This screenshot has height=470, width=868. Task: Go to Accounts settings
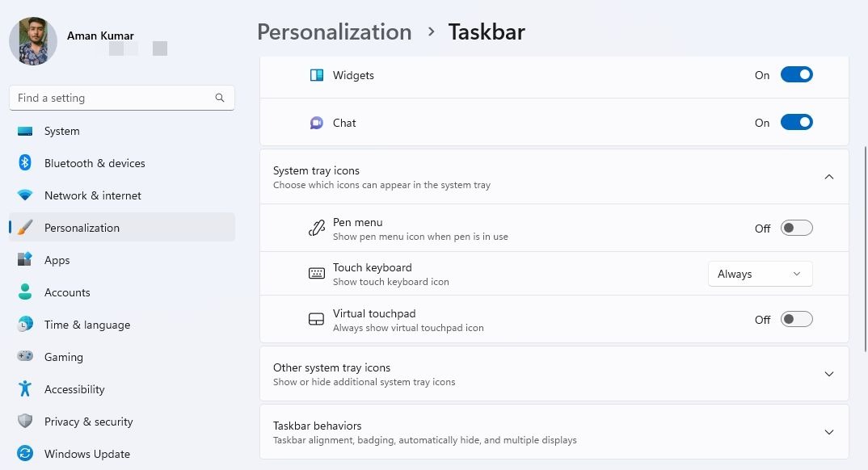pos(122,292)
